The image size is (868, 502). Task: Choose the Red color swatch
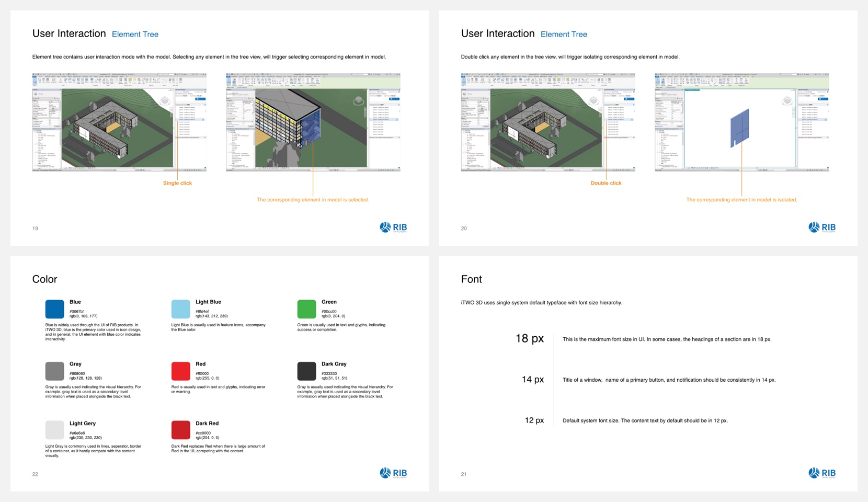pos(180,371)
